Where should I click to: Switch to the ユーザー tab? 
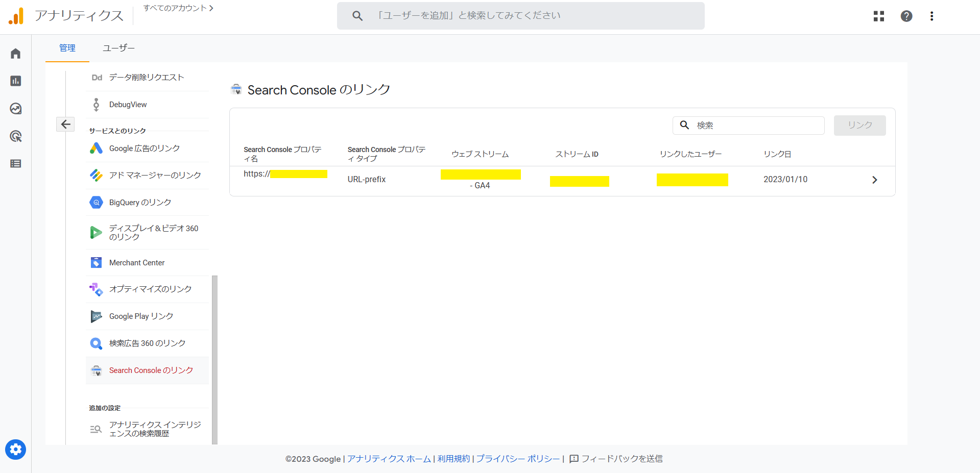[x=118, y=48]
